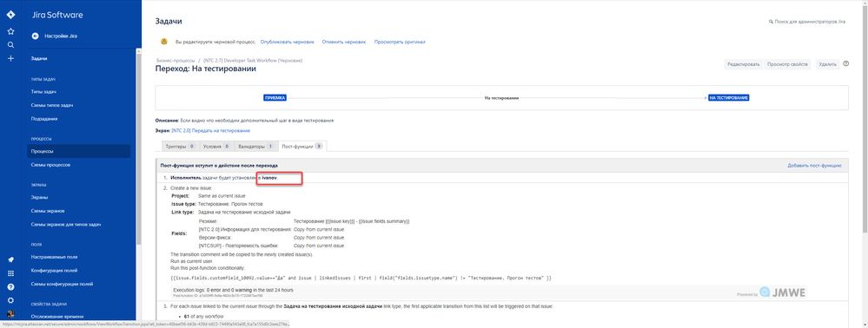Click the conditional Nunjucks expression code line

[361, 278]
